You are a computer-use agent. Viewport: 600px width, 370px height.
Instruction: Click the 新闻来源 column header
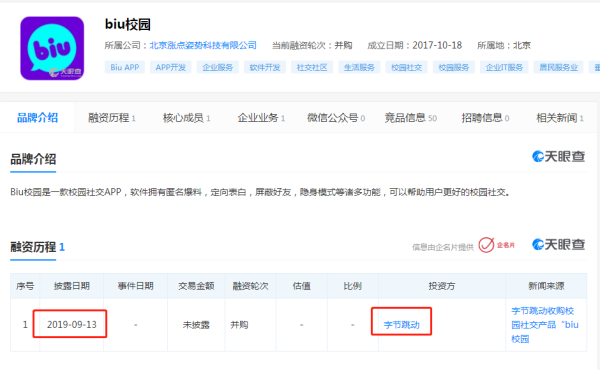click(546, 286)
